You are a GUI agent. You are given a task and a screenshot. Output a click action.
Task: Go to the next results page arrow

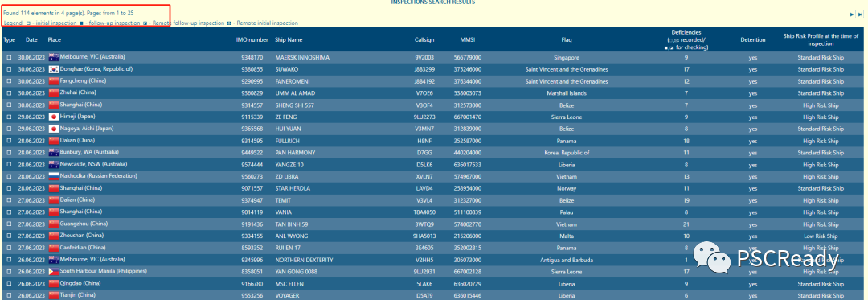click(x=852, y=14)
